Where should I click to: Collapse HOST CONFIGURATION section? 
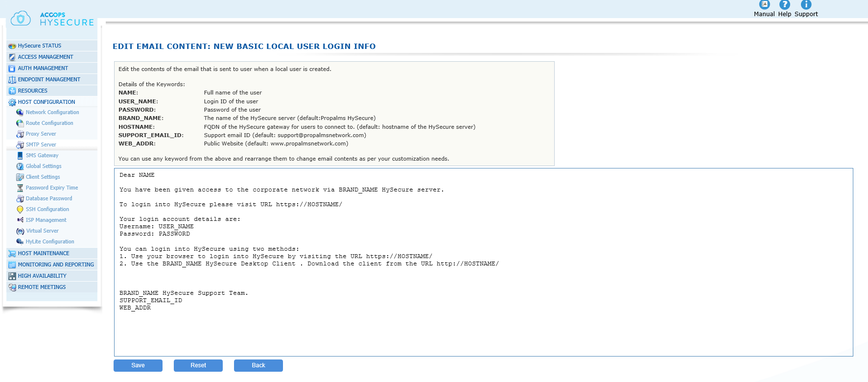point(52,102)
